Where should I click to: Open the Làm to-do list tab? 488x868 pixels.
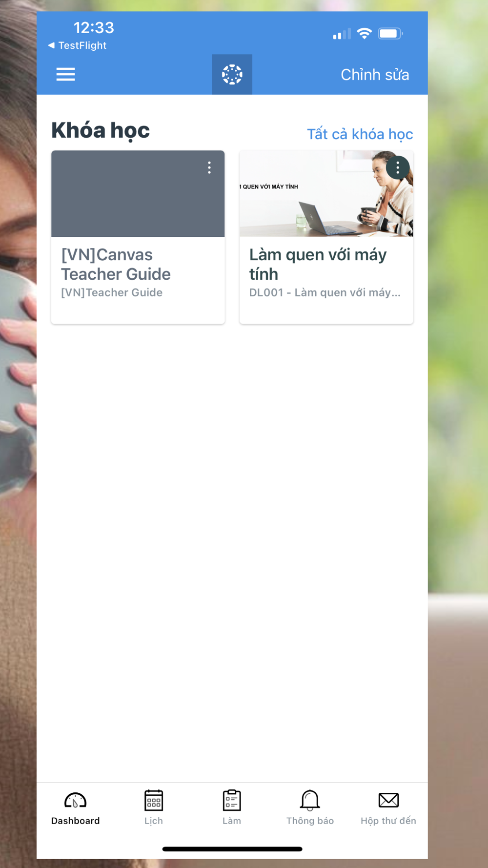[232, 808]
